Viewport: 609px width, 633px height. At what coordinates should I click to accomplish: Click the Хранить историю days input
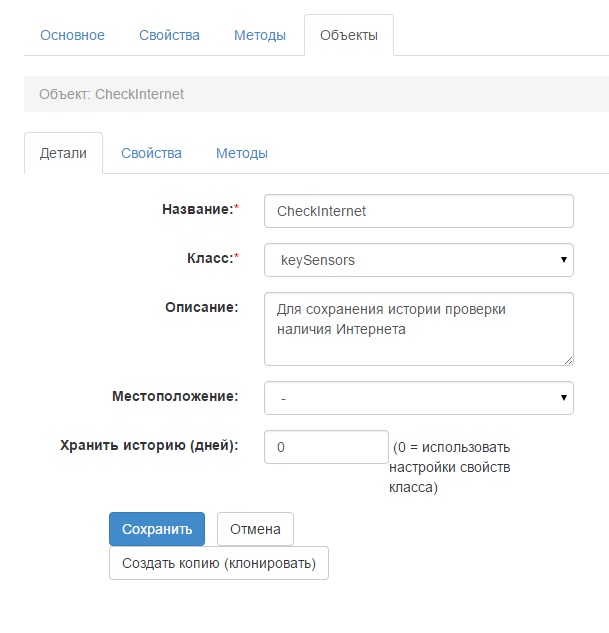(325, 447)
